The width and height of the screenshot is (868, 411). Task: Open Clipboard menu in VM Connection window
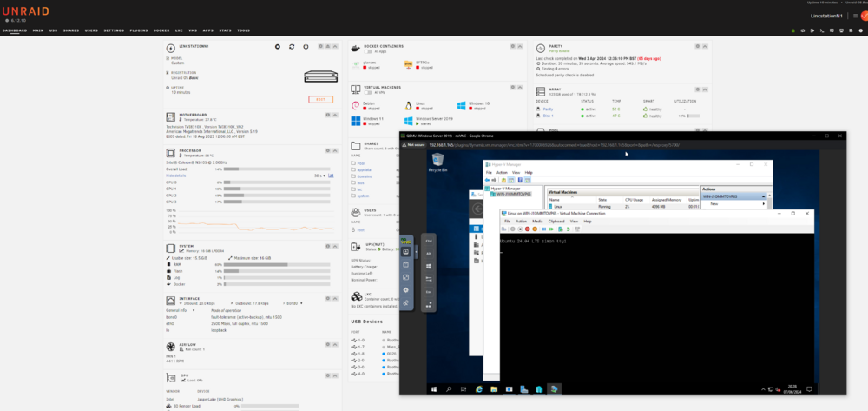pyautogui.click(x=556, y=221)
